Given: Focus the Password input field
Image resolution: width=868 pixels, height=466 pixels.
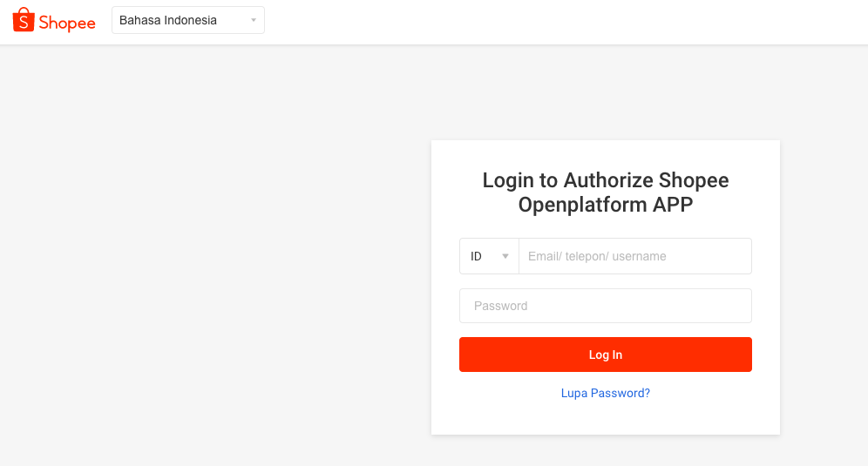Looking at the screenshot, I should click(606, 306).
